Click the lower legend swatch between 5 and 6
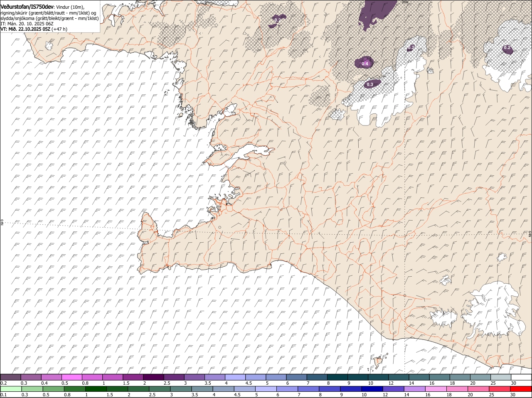Image resolution: width=532 pixels, height=398 pixels. [265, 389]
